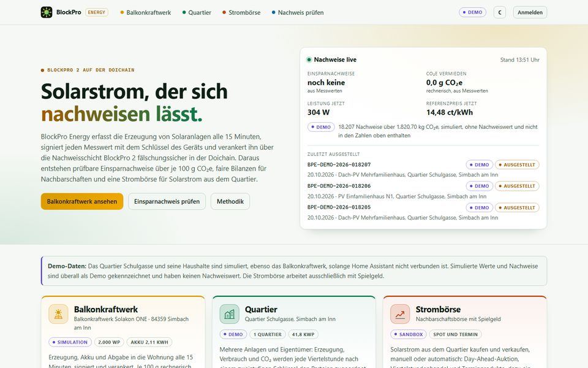Image resolution: width=588 pixels, height=368 pixels.
Task: Click AUSGESTELLT badge for BPE-DEMO-2026-018205
Action: coord(517,207)
